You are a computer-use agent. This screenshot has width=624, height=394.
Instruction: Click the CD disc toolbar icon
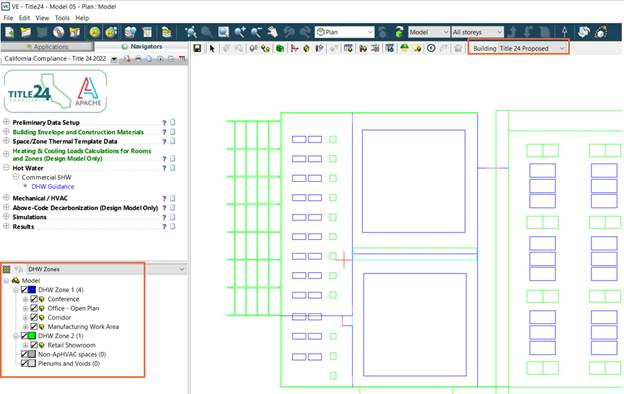[x=58, y=32]
